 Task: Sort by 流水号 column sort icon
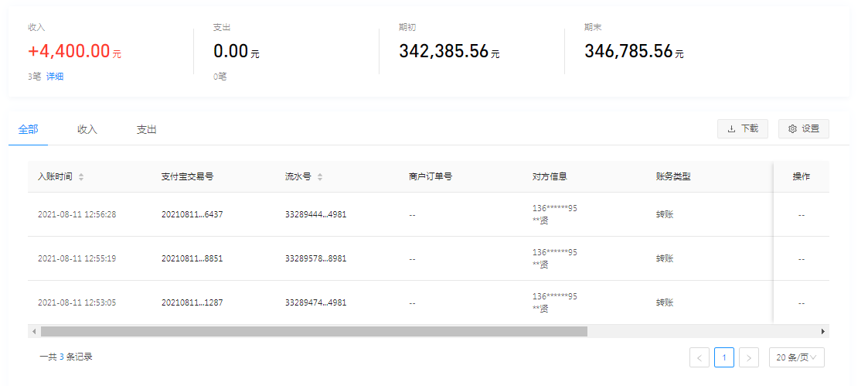[320, 177]
